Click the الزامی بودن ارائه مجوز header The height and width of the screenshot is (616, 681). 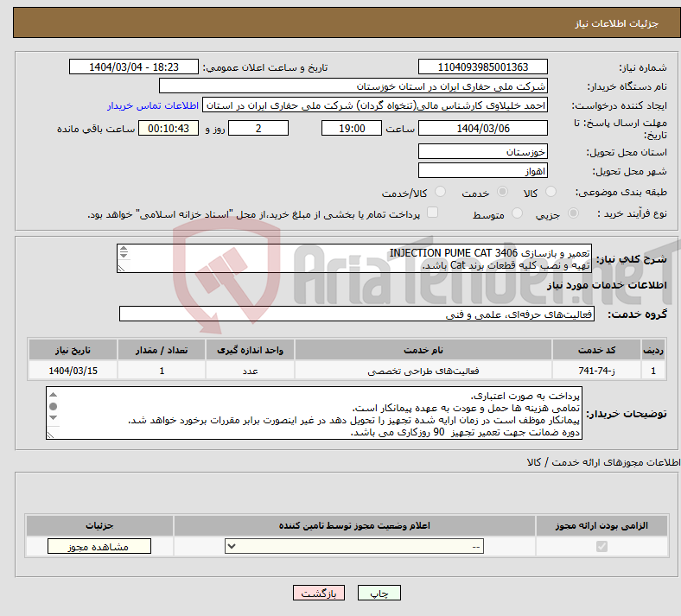[x=601, y=525]
